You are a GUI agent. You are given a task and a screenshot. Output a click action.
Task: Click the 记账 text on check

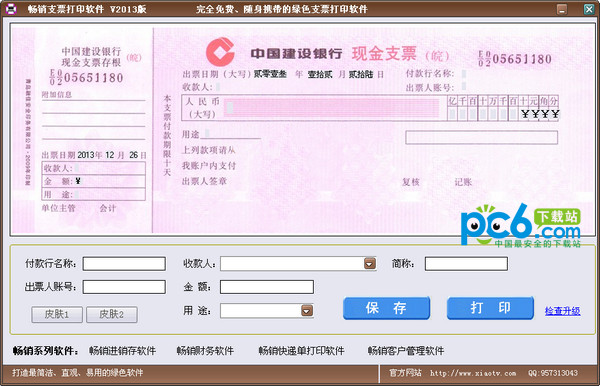(463, 182)
